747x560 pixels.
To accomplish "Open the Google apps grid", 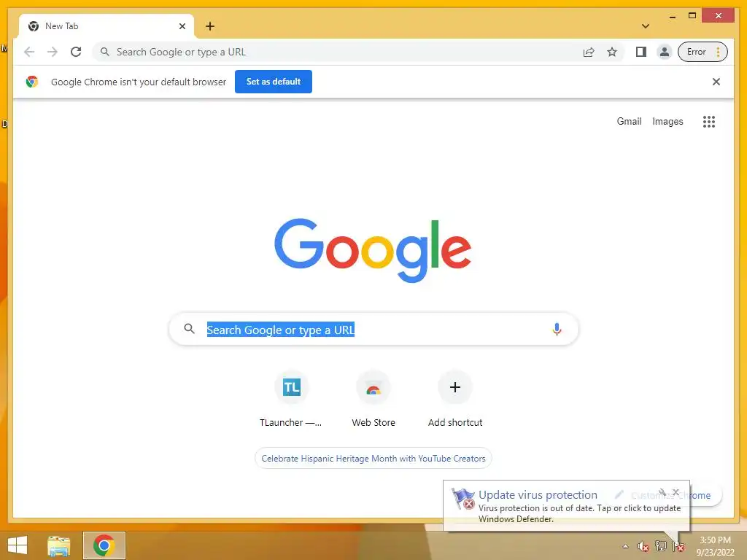I will click(x=709, y=122).
